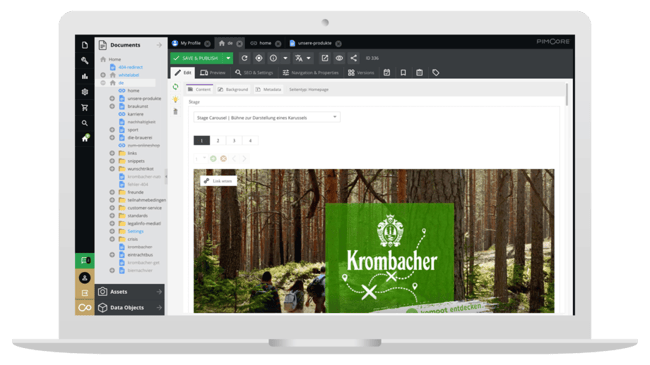Open the Navigation & Properties tab
Image resolution: width=650 pixels, height=365 pixels.
click(310, 73)
